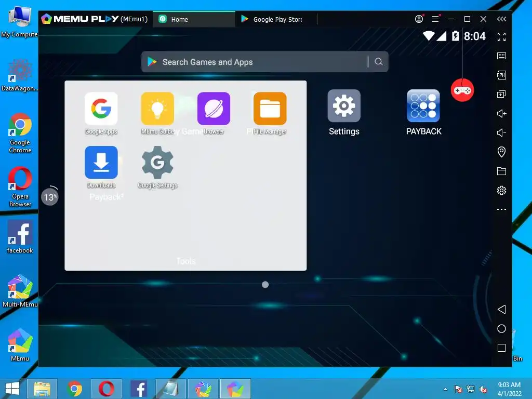
Task: Open the keyboard mapping tool in sidebar
Action: point(501,56)
